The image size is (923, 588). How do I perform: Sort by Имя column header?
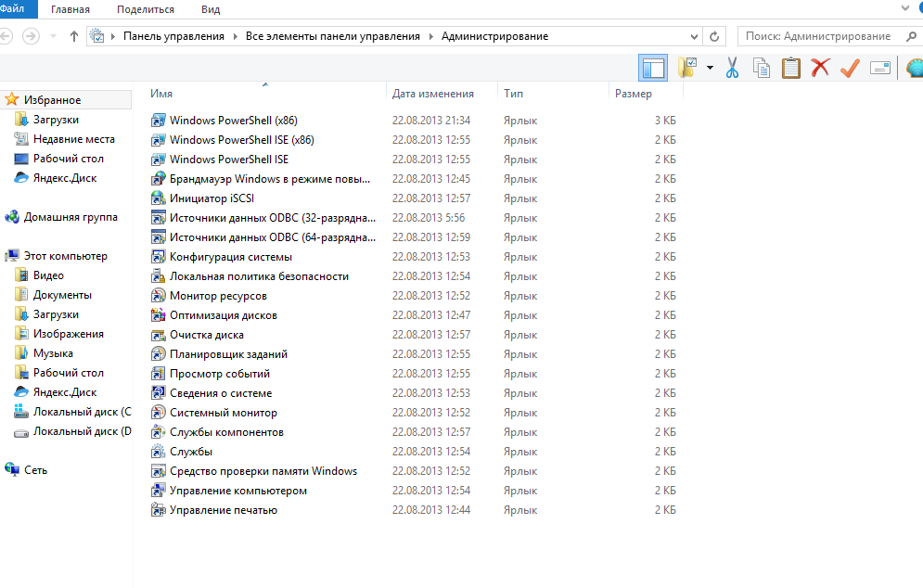click(x=161, y=94)
